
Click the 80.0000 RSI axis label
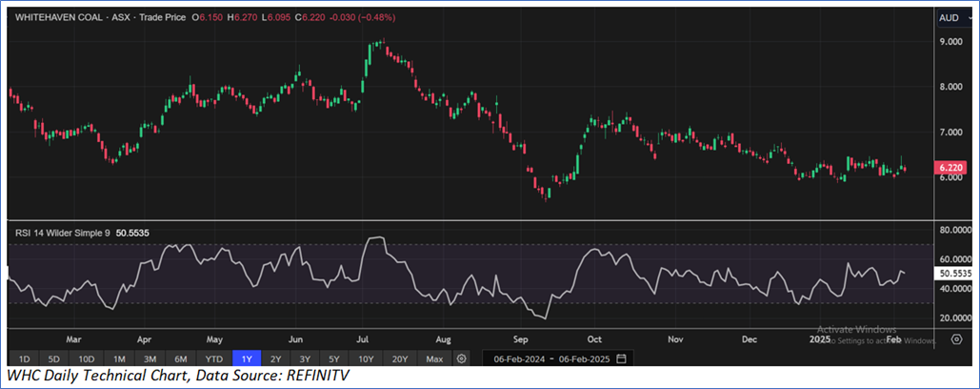pos(954,230)
